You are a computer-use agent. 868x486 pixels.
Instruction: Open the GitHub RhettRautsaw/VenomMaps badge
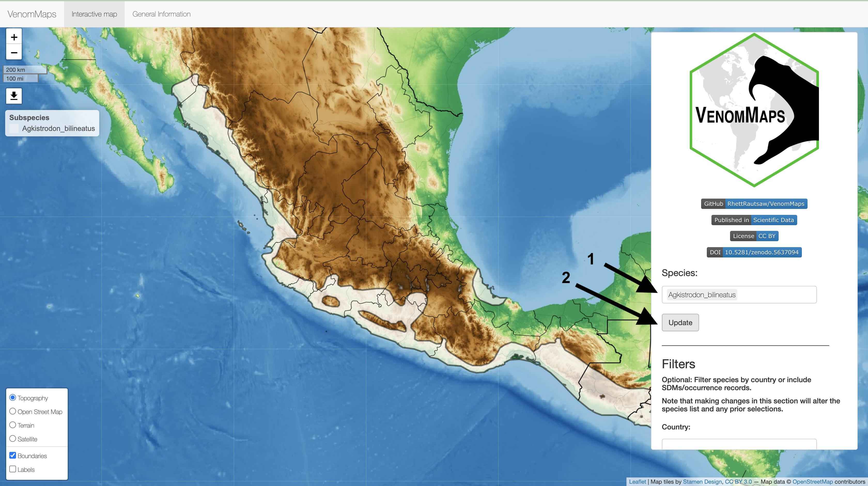click(x=754, y=204)
